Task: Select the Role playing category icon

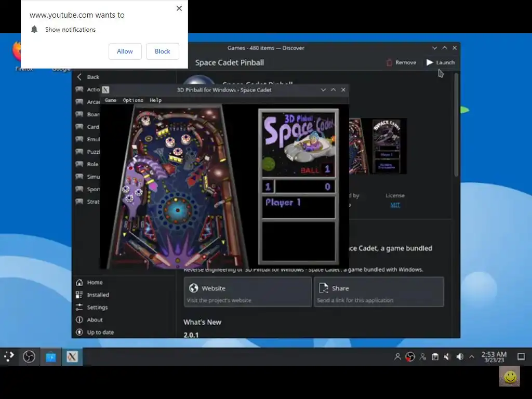Action: coord(79,164)
